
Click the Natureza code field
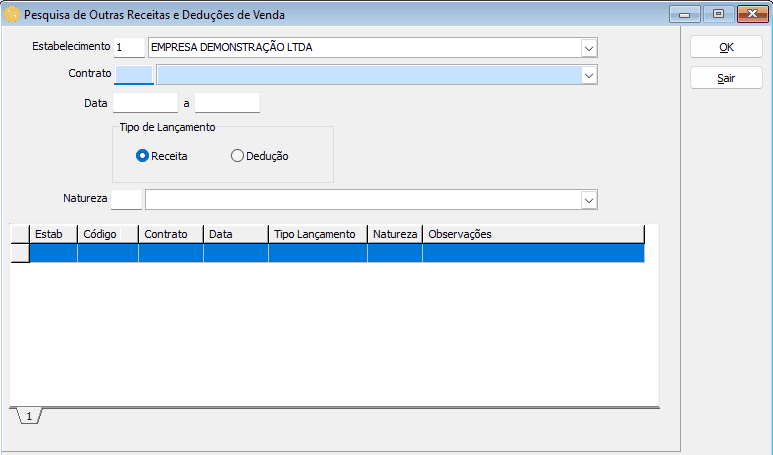click(x=126, y=200)
